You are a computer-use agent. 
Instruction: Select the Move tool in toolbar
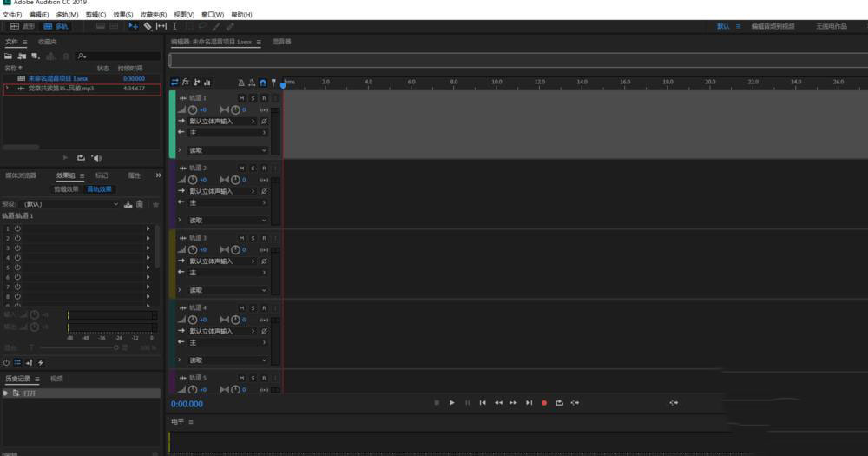[133, 26]
